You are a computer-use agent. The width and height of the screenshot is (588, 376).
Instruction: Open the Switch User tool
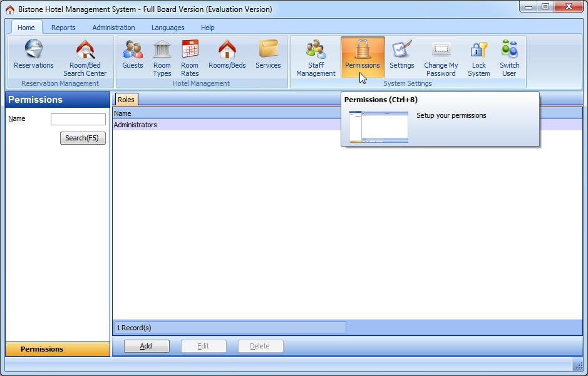508,55
